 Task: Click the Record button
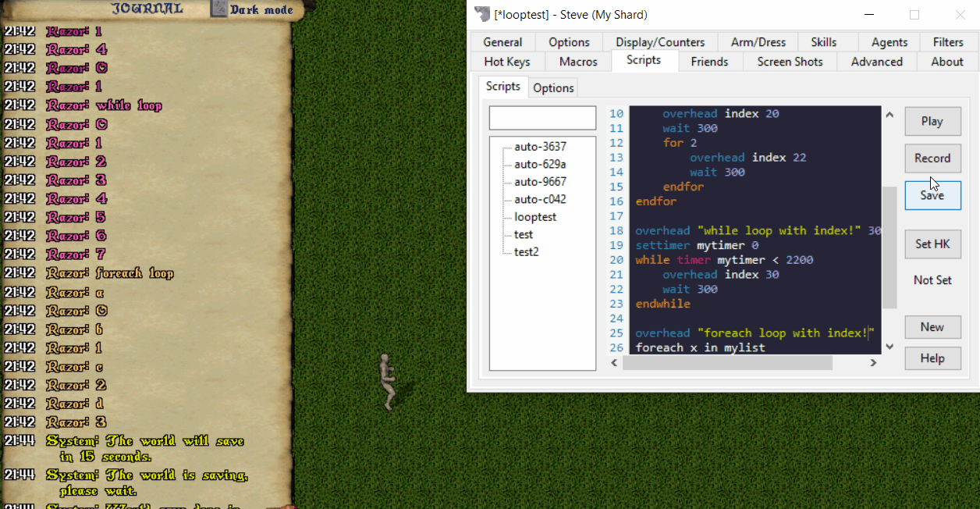[932, 158]
